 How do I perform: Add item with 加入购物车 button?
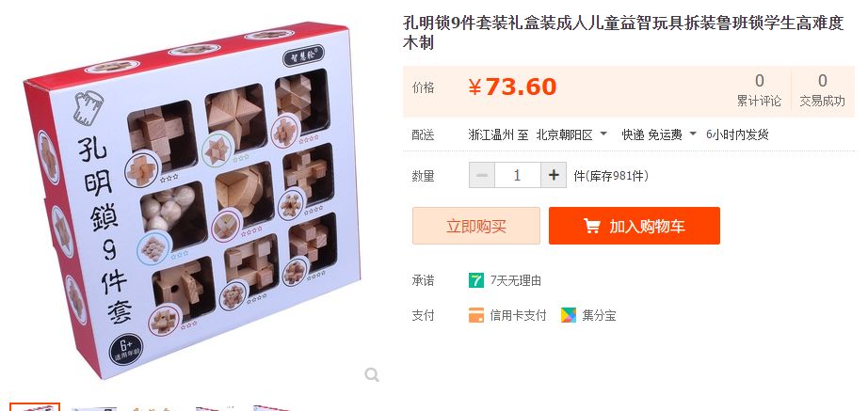(635, 226)
